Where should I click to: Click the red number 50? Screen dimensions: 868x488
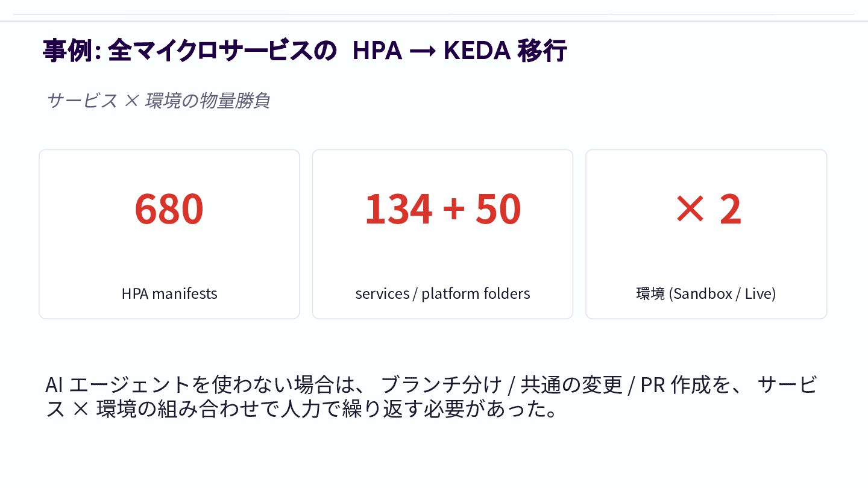(498, 209)
